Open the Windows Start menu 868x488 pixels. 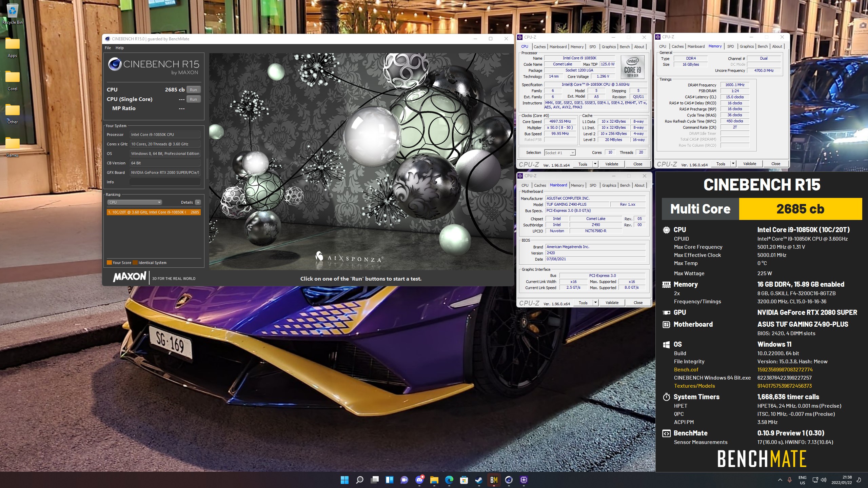tap(344, 480)
